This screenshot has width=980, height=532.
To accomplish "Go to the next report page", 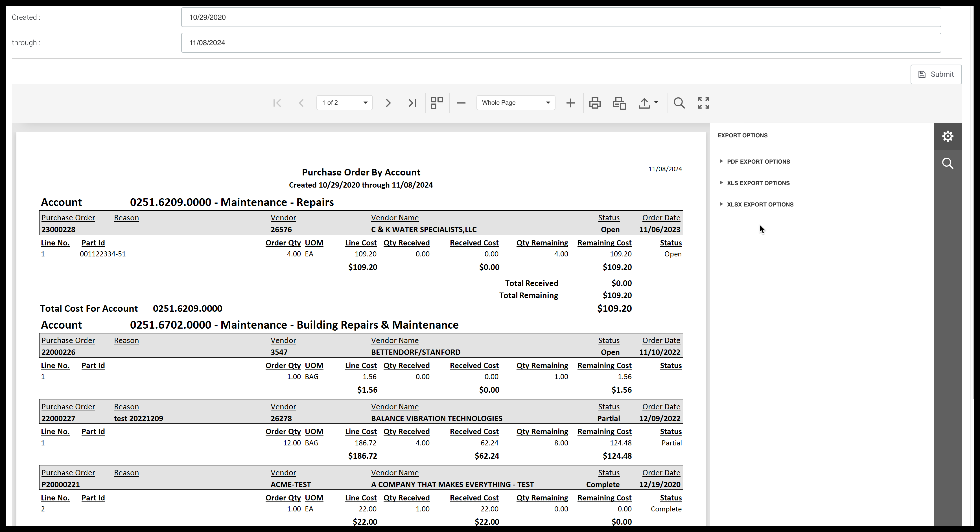I will (x=388, y=103).
